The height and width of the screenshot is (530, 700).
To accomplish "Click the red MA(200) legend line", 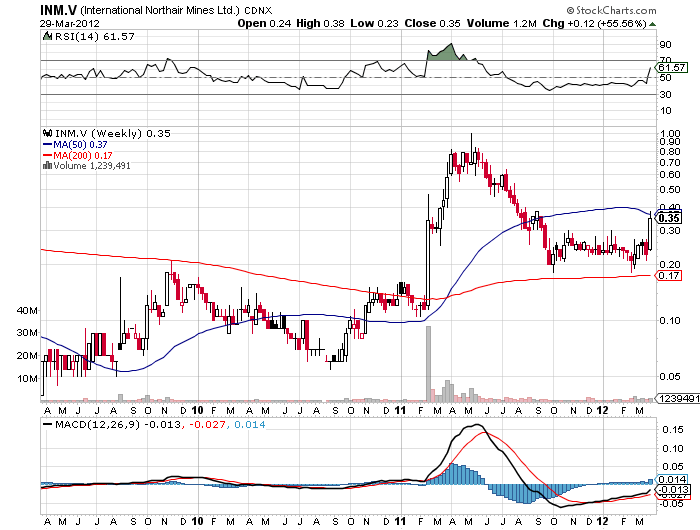I will point(46,155).
